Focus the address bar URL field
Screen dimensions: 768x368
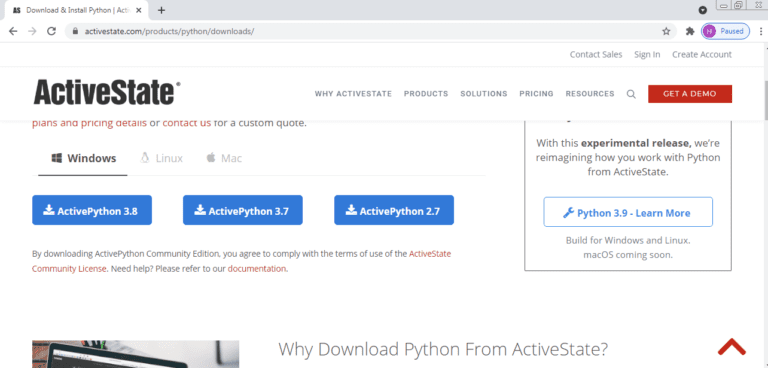[x=370, y=31]
